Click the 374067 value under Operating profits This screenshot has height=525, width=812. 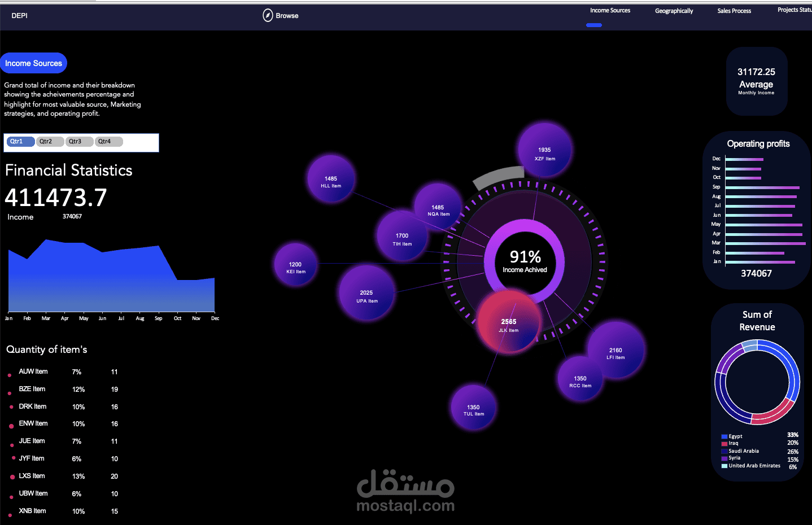coord(756,273)
